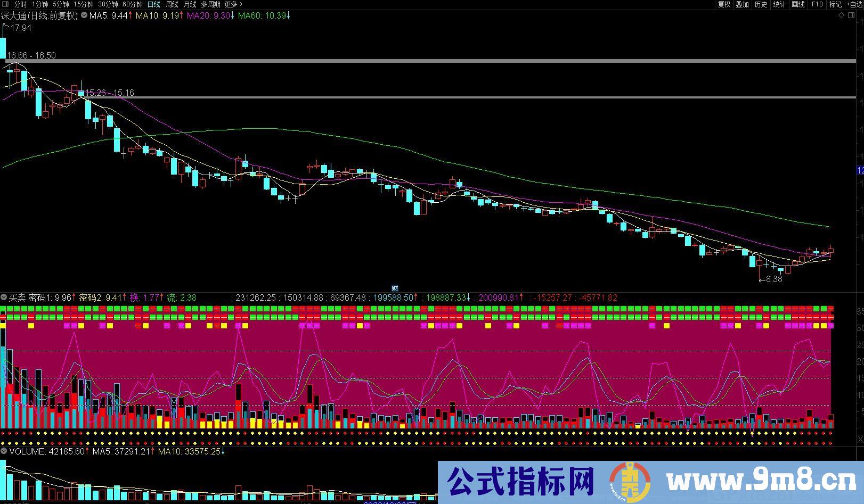Open F10 company information

817,4
